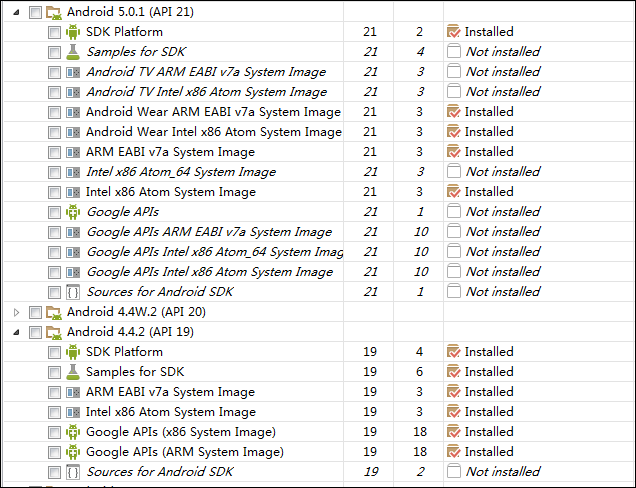Select the Google APIs Intel x86 Atom System Image entry
Viewport: 636px width, 488px height.
coord(210,272)
